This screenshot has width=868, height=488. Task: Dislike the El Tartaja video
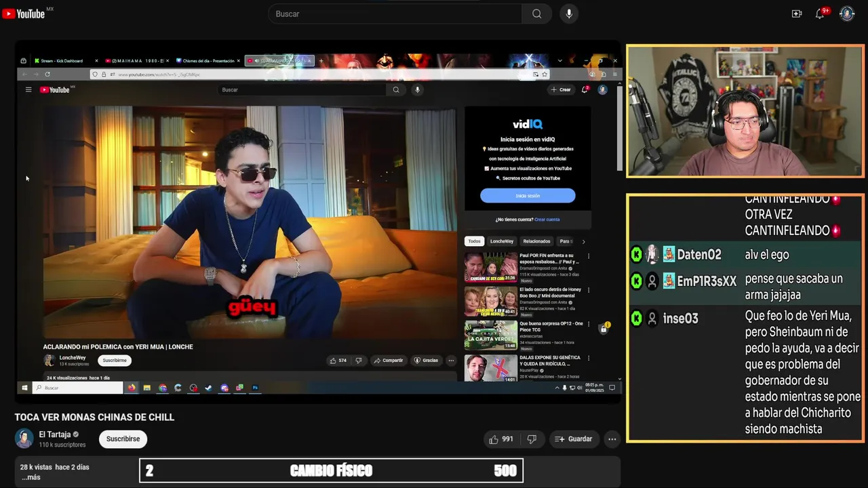coord(532,439)
